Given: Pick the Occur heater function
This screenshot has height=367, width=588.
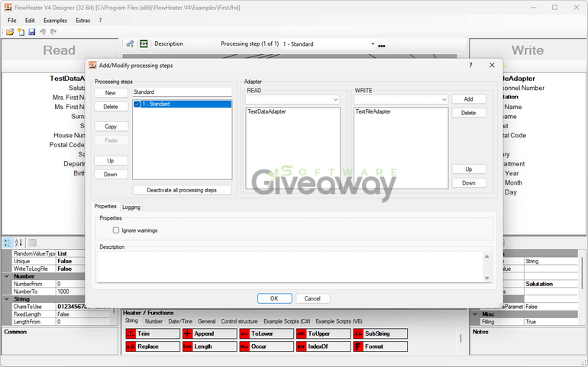Looking at the screenshot, I should point(267,346).
